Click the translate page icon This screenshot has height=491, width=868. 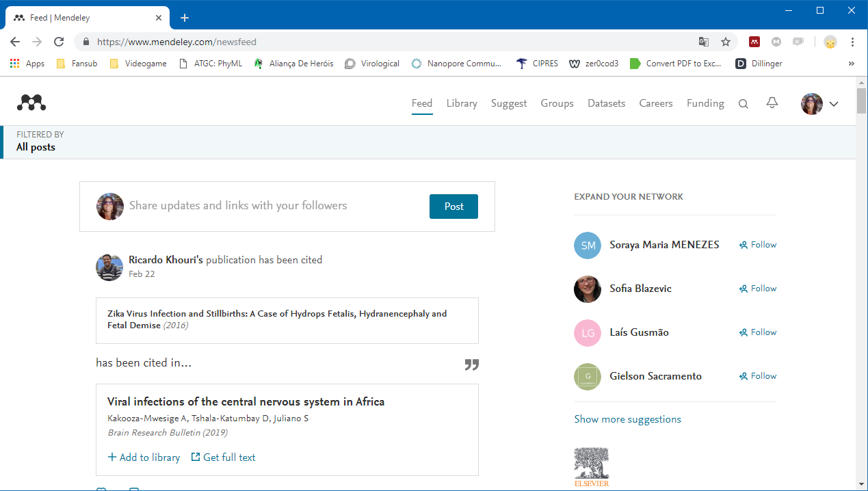[704, 42]
